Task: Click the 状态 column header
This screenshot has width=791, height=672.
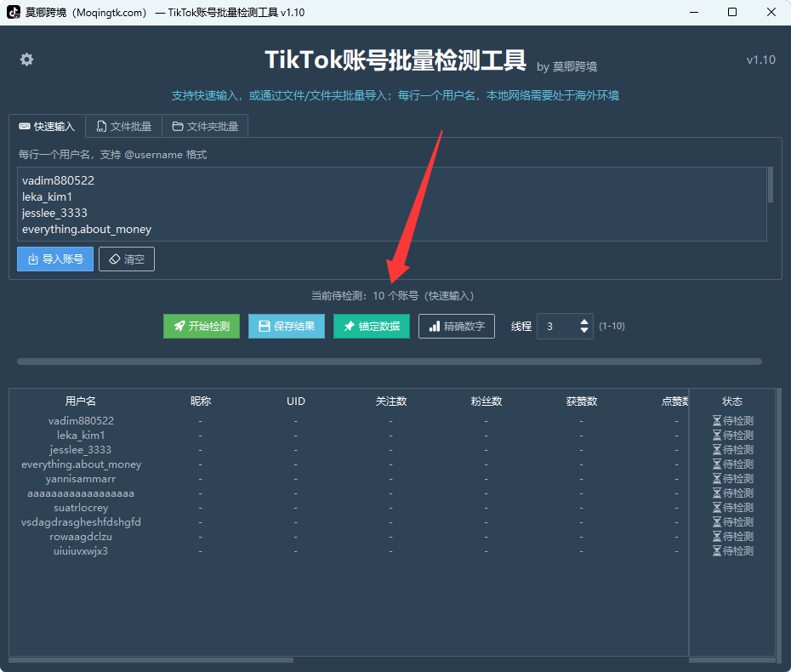Action: (x=732, y=401)
